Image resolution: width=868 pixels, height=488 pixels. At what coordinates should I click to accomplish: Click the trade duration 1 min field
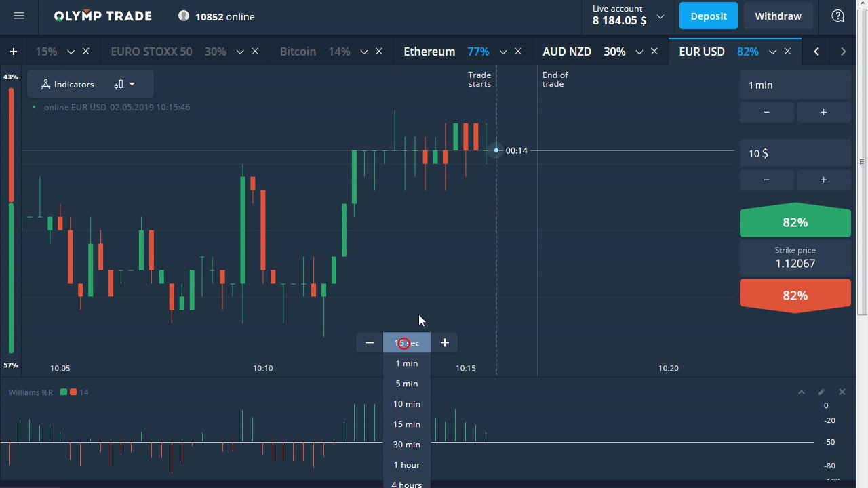point(795,85)
